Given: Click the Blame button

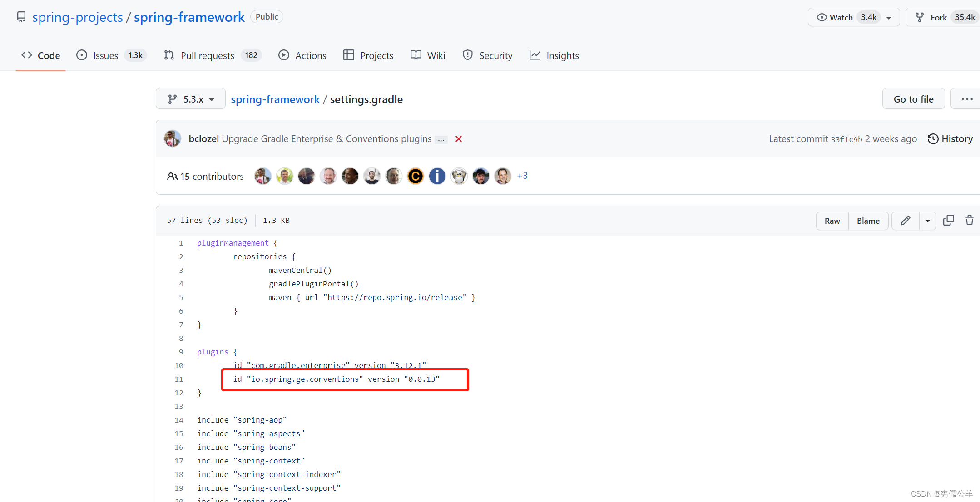Looking at the screenshot, I should (868, 221).
